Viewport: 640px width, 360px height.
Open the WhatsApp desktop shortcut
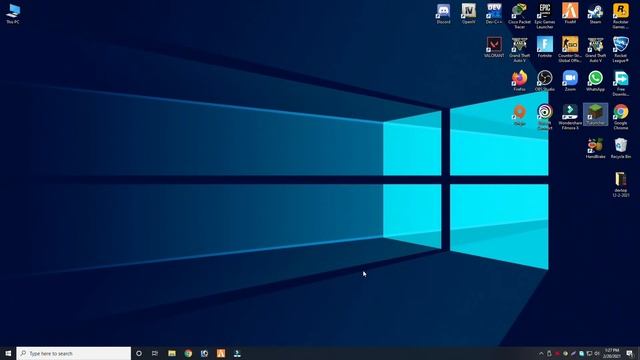tap(596, 81)
